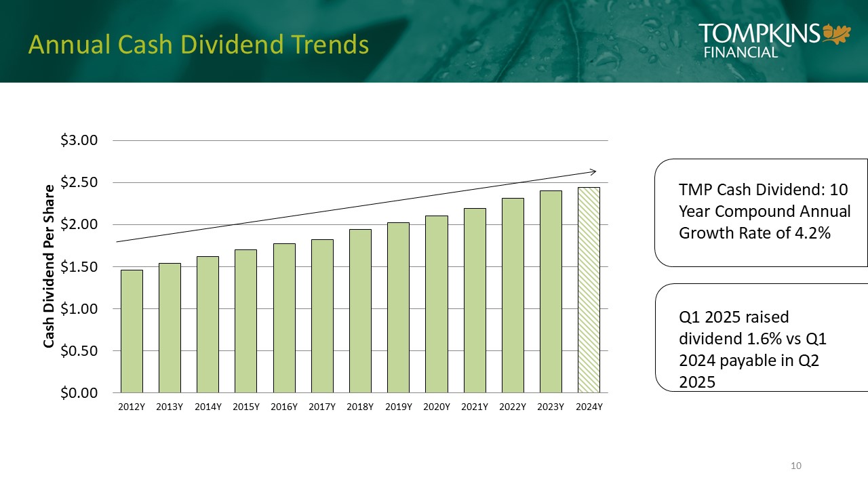Select the hatched 2024Y dividend bar
The image size is (868, 488).
click(x=589, y=290)
